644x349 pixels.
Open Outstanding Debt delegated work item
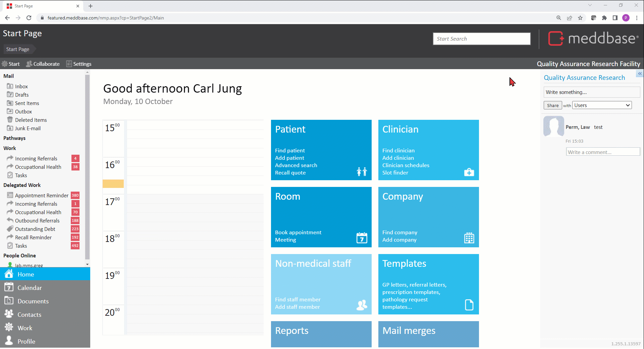(35, 229)
